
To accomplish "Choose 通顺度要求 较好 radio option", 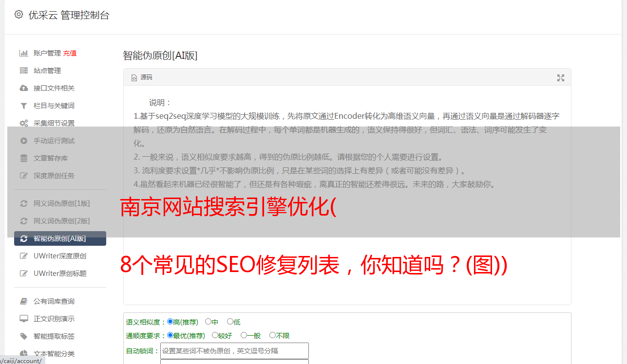I will (215, 335).
